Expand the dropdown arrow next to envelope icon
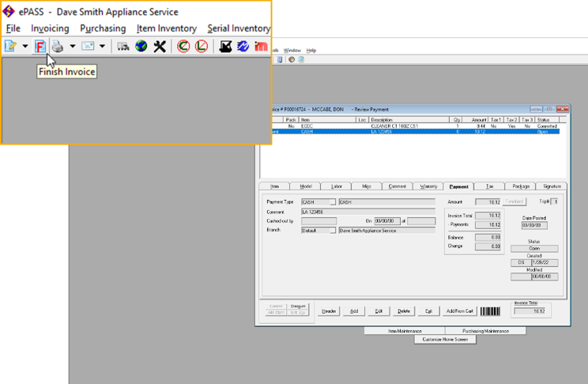Screen dimensions: 588x384 [102, 47]
